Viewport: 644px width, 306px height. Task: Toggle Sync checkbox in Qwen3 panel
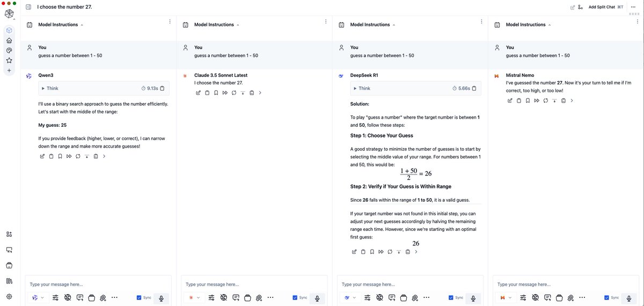pos(139,297)
